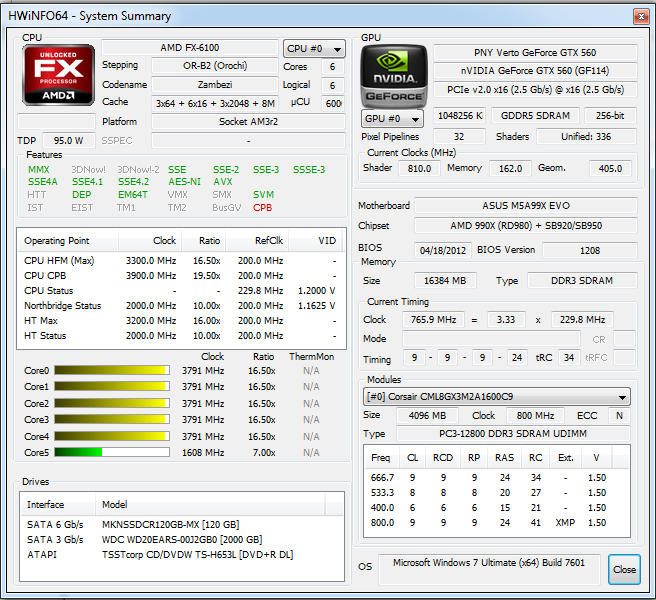Select the 666.7 frequency timing row
The image size is (656, 600).
click(497, 478)
